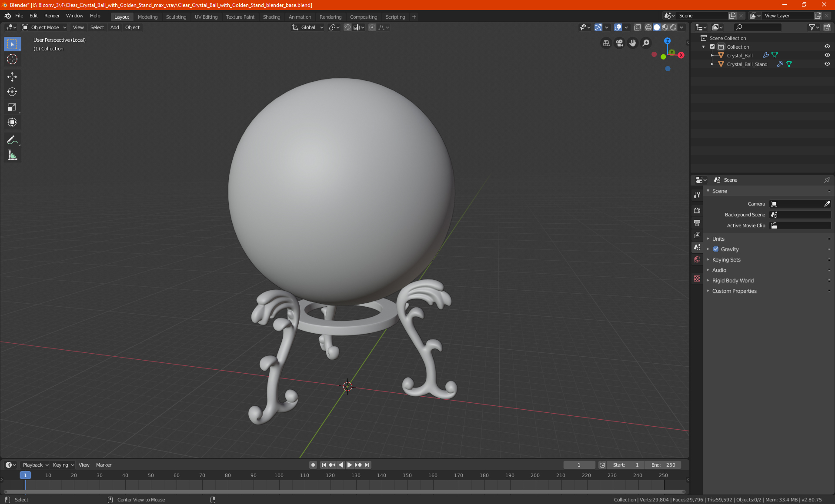
Task: Pick camera object with eyedropper
Action: pos(827,204)
